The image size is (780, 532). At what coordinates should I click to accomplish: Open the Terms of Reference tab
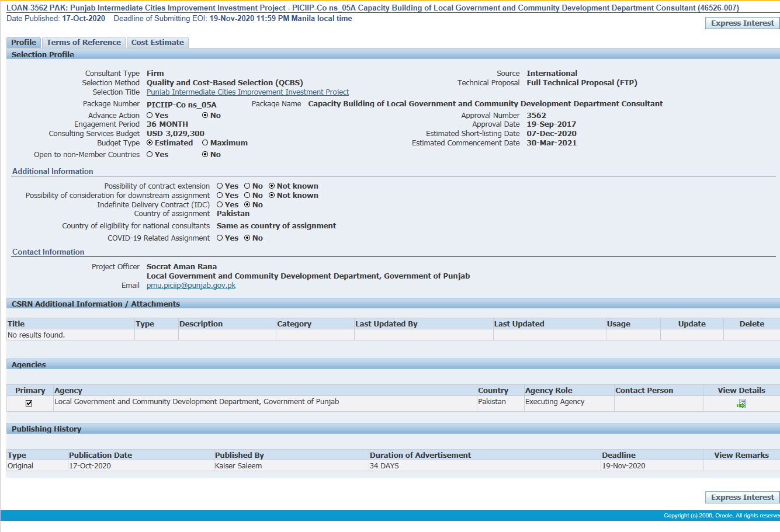coord(84,43)
